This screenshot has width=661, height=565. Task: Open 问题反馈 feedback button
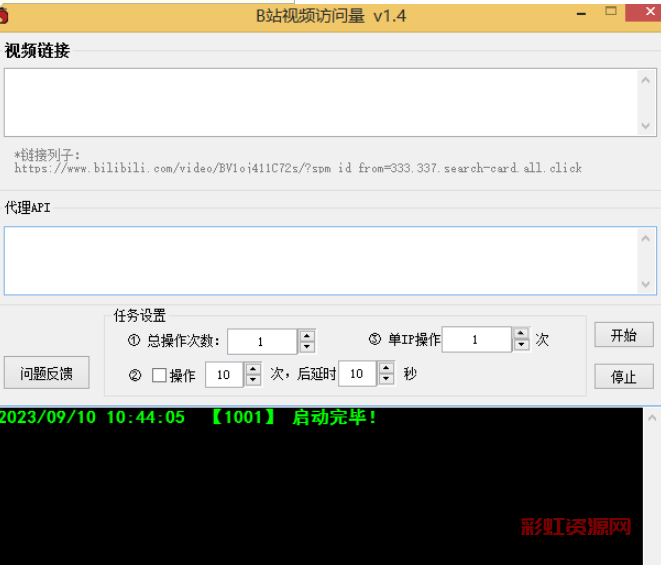point(46,373)
